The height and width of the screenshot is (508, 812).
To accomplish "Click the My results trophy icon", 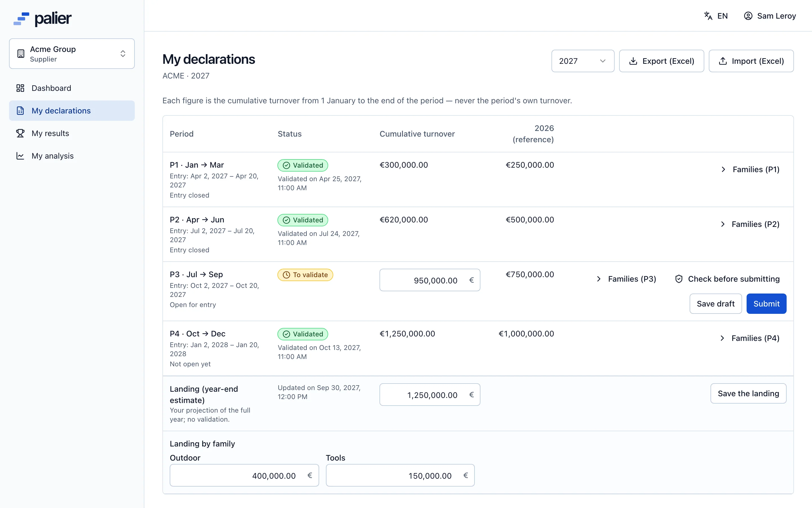I will (20, 133).
